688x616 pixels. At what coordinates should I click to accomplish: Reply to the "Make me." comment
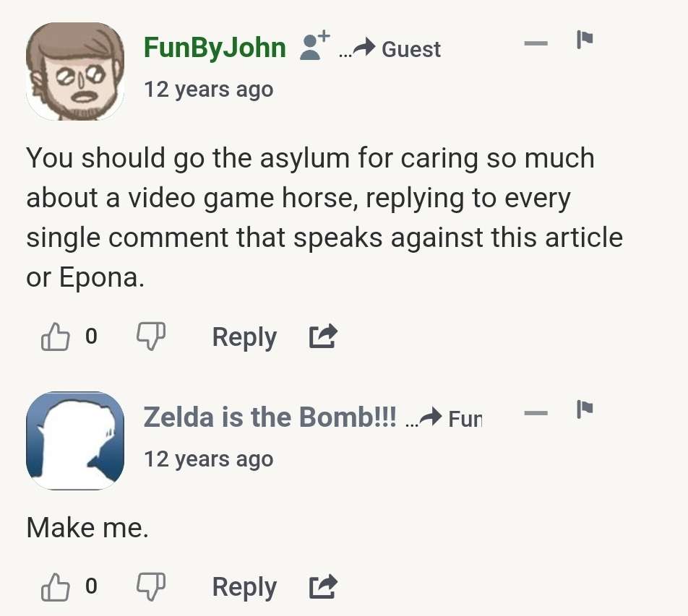pyautogui.click(x=244, y=588)
